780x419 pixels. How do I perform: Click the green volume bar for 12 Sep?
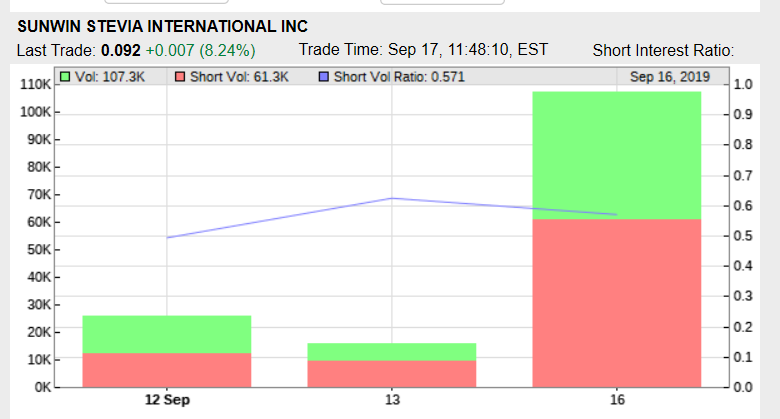167,334
